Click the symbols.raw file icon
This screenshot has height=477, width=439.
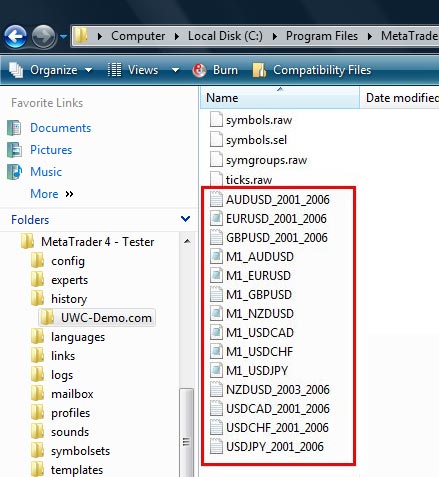tap(216, 120)
